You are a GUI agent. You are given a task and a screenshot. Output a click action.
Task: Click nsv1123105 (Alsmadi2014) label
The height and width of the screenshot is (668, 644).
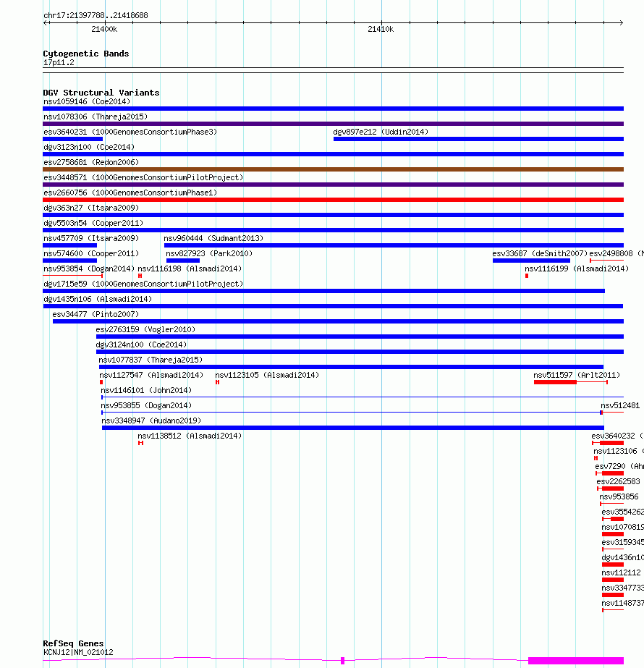(267, 376)
